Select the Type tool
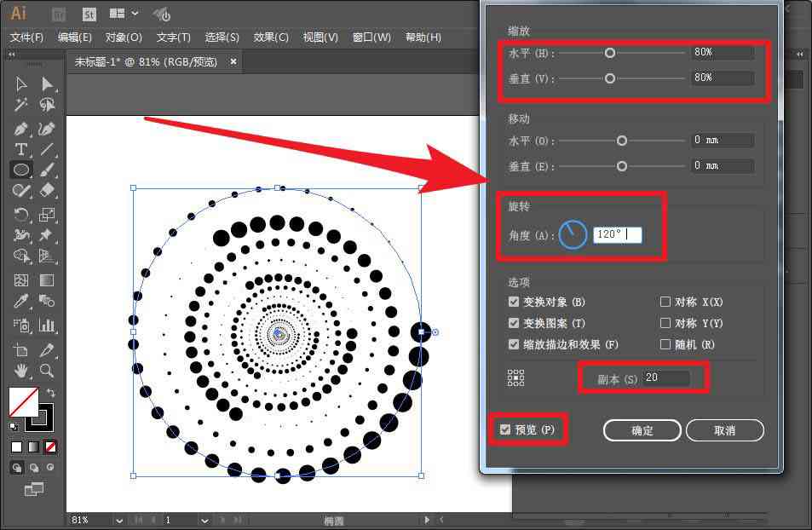812x530 pixels. (x=21, y=149)
